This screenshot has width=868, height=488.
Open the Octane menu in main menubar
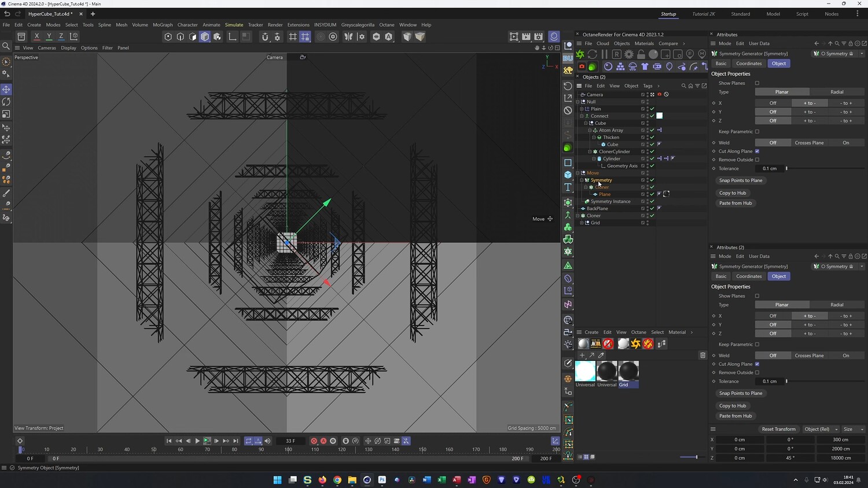387,25
